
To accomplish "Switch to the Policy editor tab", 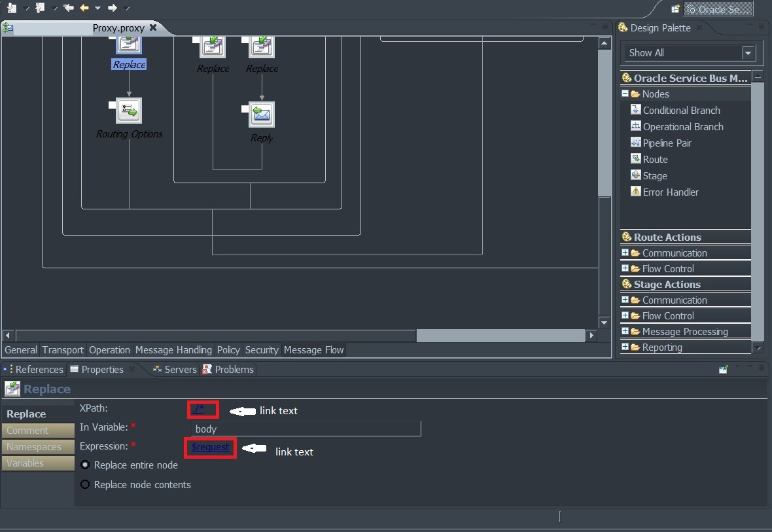I will point(228,349).
